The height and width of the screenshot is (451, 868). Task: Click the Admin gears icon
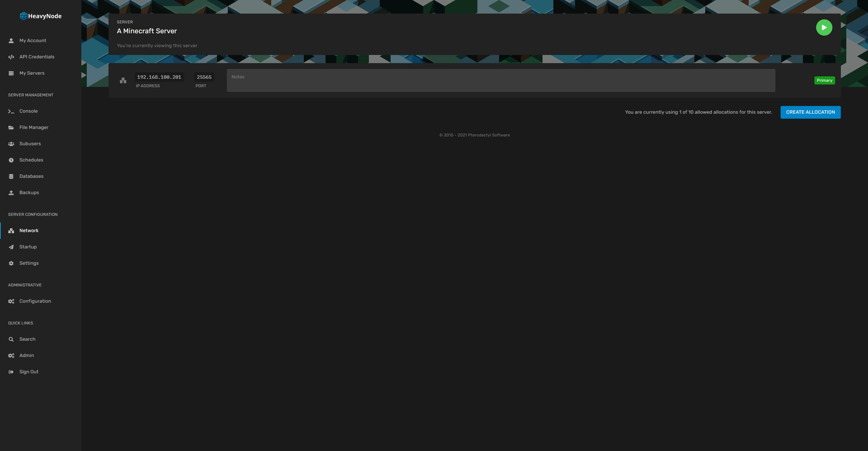click(11, 355)
